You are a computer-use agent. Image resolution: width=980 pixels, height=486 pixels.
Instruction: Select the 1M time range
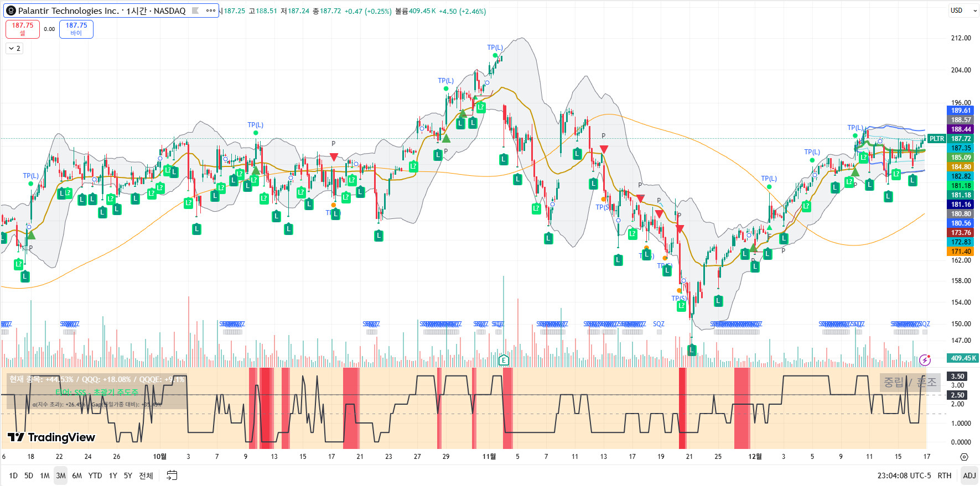(45, 475)
